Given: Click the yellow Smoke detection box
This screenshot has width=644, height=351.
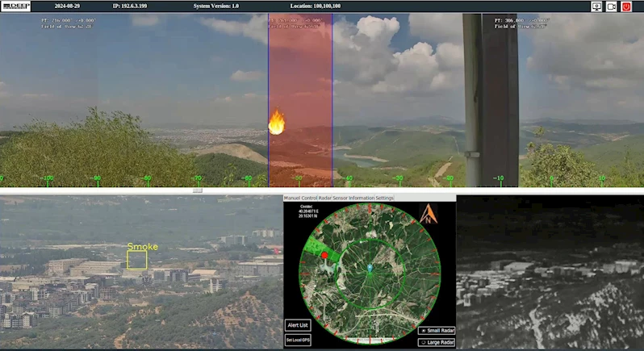Looking at the screenshot, I should 136,260.
